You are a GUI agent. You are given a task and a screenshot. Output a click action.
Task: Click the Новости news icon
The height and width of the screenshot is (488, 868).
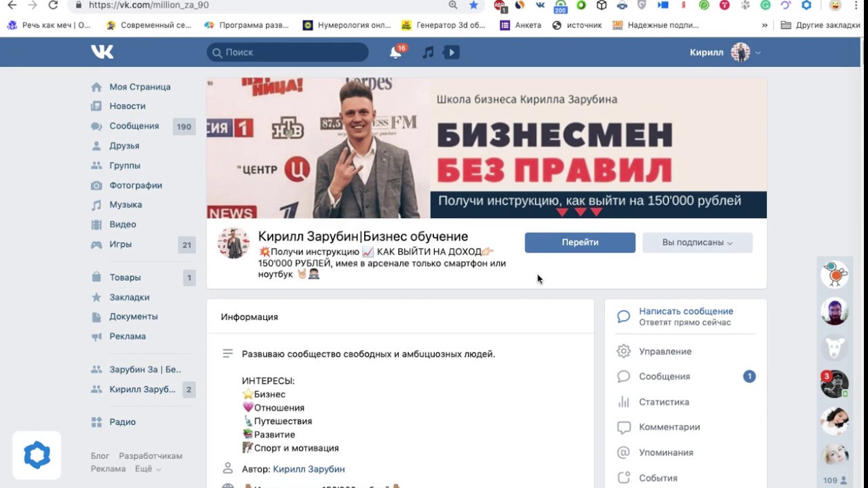pyautogui.click(x=96, y=106)
